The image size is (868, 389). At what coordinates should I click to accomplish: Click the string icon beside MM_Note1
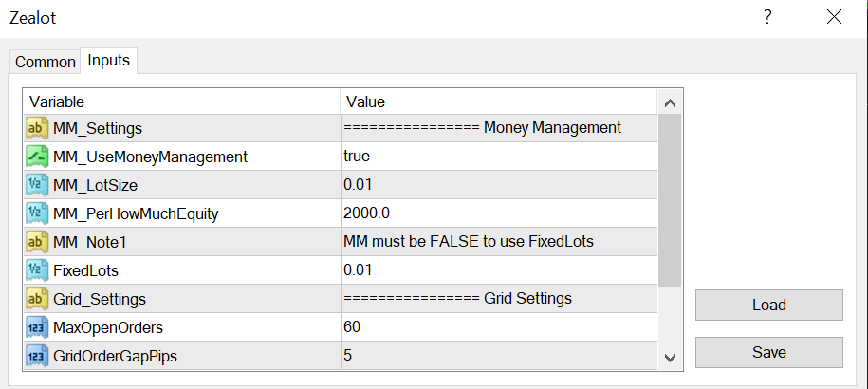click(x=37, y=242)
